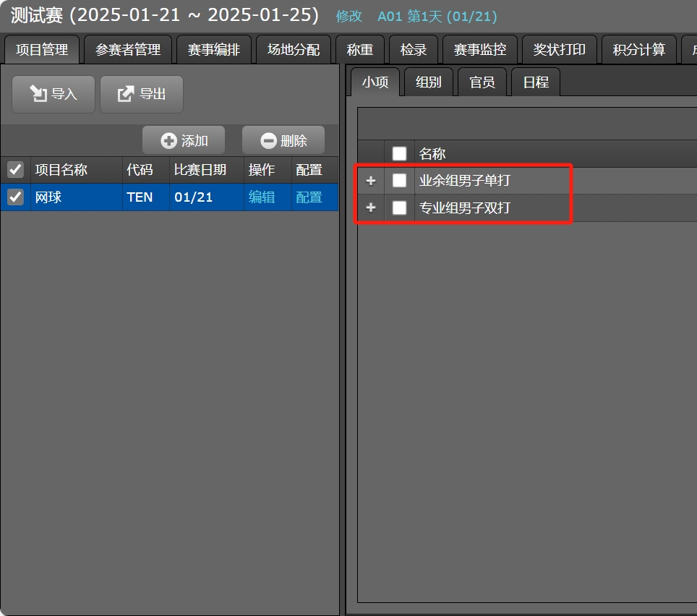Click the 修改 link in title

[349, 17]
